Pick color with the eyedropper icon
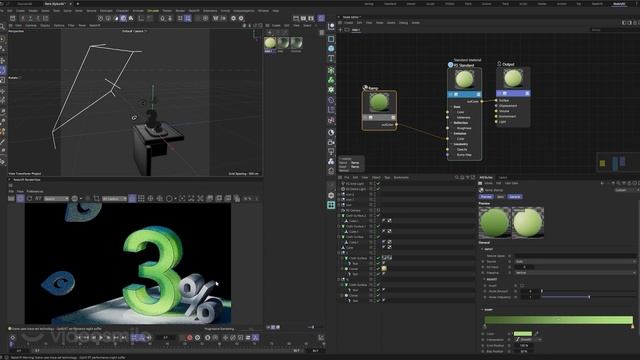 tap(537, 333)
